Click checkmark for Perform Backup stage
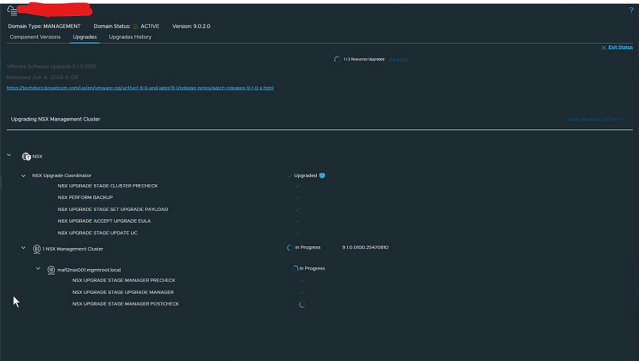Screen dimensions: 639x361 297,198
